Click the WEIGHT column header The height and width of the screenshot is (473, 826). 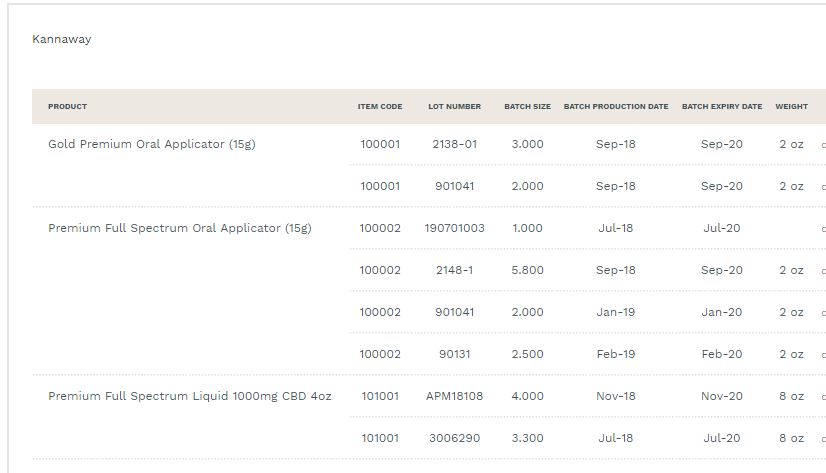click(791, 106)
